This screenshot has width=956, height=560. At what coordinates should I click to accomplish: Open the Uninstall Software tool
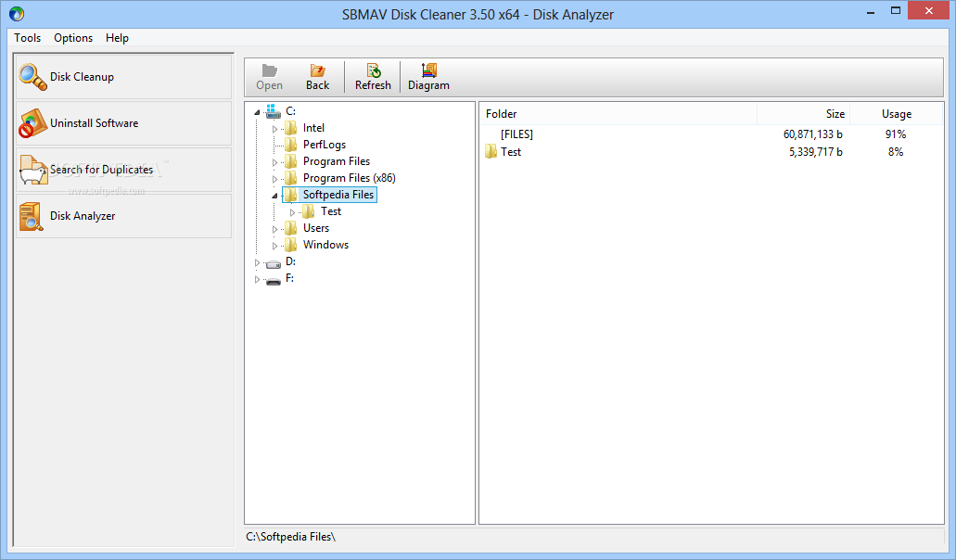click(123, 123)
